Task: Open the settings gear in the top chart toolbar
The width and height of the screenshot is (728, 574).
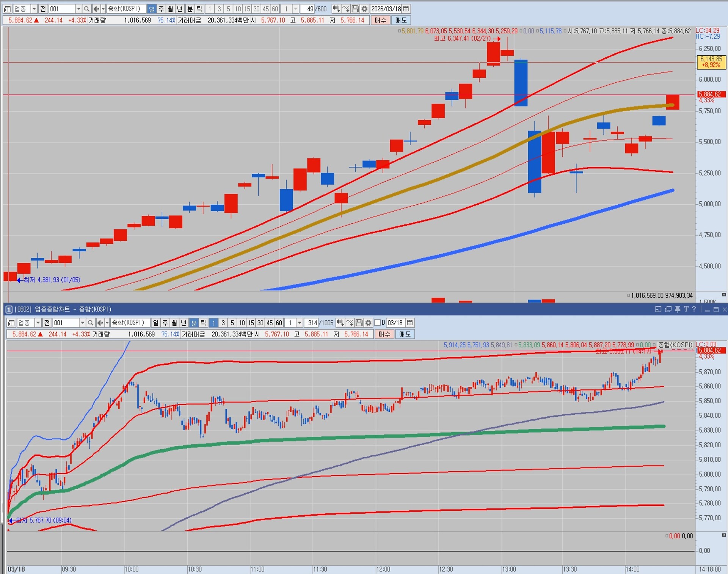Action: coord(364,9)
